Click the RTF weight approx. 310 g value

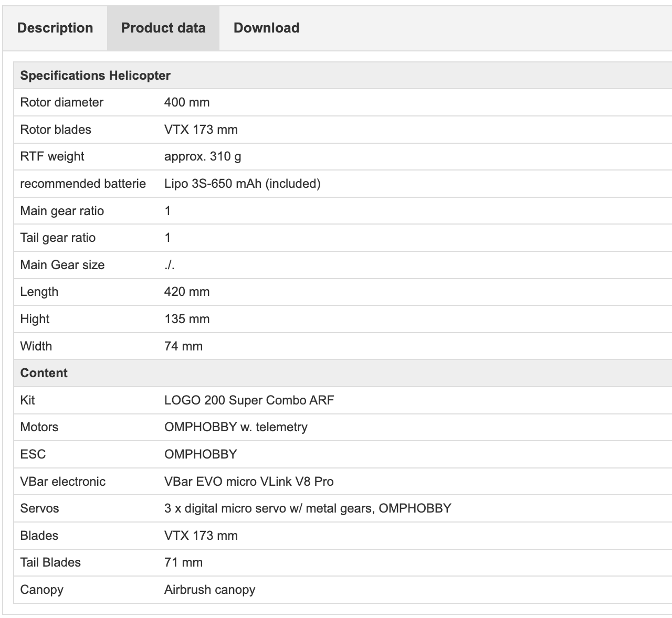[x=203, y=156]
